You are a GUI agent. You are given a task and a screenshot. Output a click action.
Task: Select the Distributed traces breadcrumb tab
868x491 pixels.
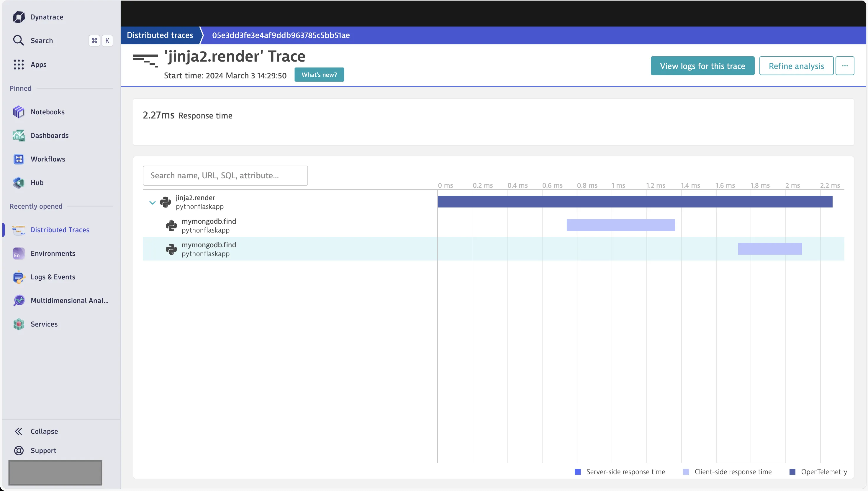[160, 35]
